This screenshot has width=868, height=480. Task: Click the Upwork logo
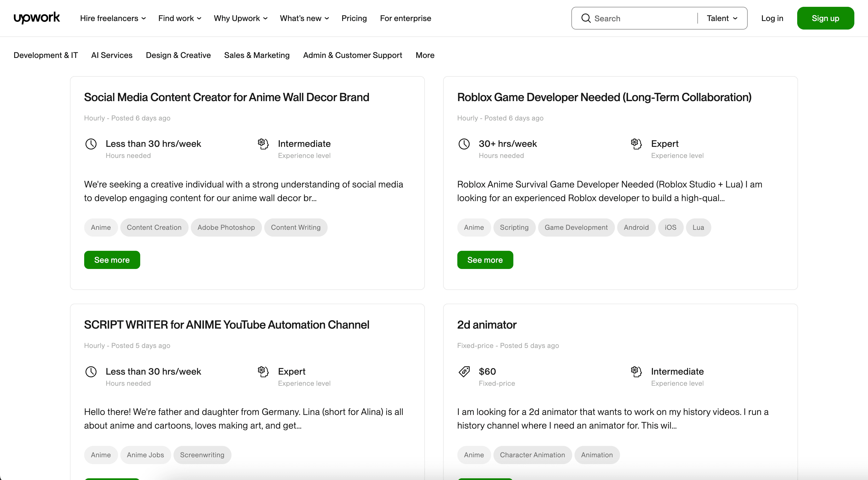[x=36, y=18]
